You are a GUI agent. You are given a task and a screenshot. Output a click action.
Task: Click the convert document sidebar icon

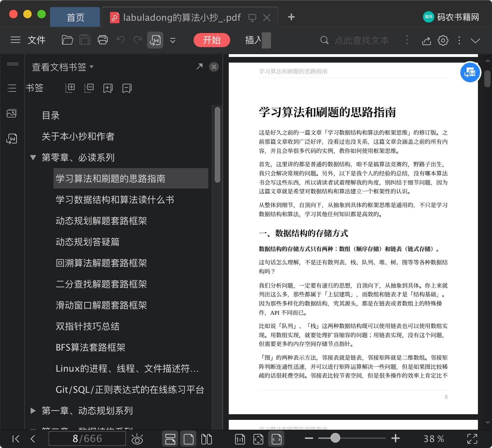click(12, 139)
